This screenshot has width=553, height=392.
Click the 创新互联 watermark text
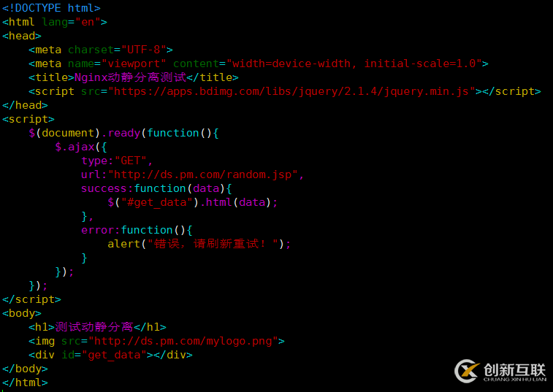(x=514, y=370)
